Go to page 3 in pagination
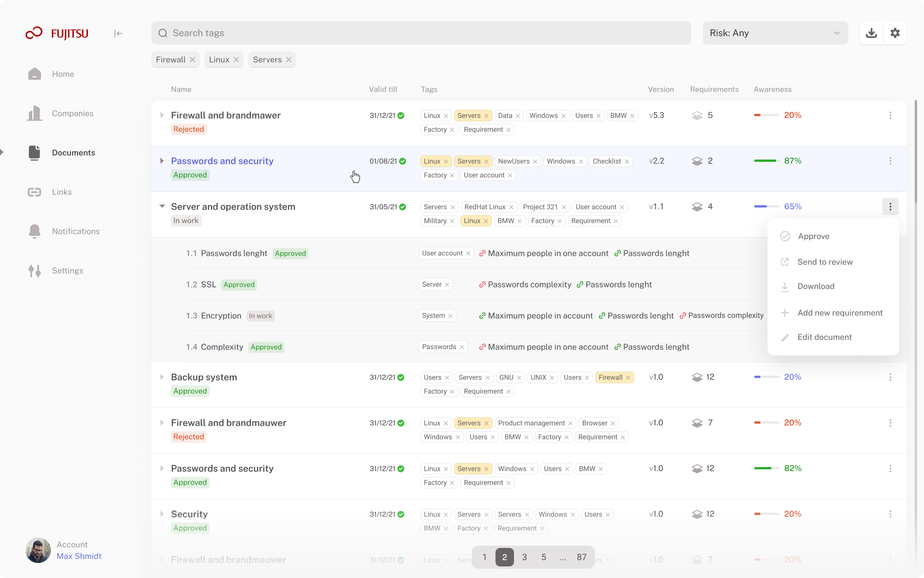Viewport: 924px width, 578px height. [x=524, y=557]
